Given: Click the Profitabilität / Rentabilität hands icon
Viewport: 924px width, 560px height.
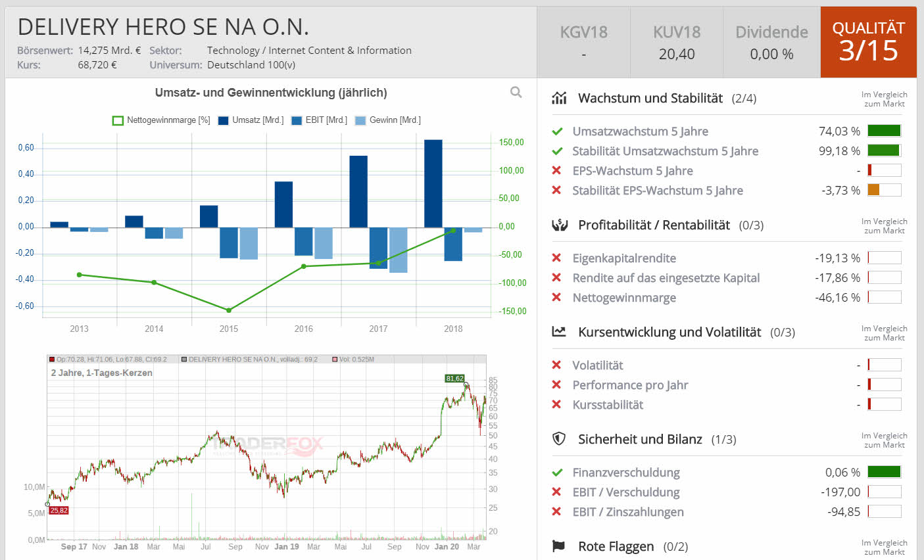Looking at the screenshot, I should (x=559, y=225).
